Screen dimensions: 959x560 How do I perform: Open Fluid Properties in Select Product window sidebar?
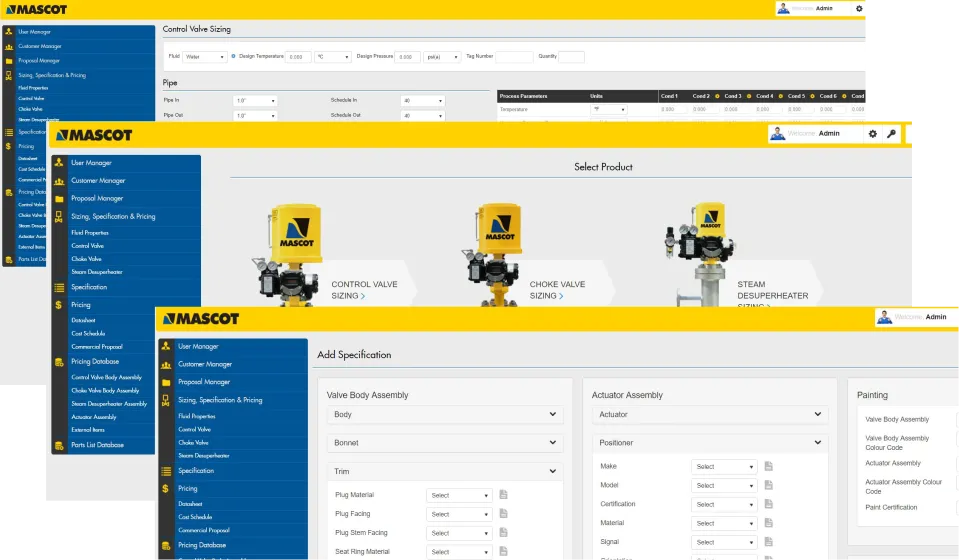pyautogui.click(x=90, y=232)
